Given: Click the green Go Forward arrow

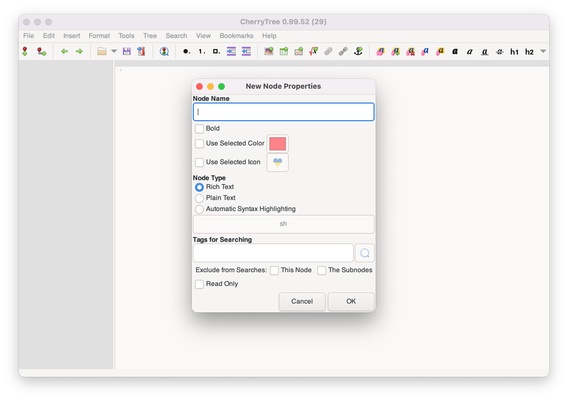Looking at the screenshot, I should (79, 51).
